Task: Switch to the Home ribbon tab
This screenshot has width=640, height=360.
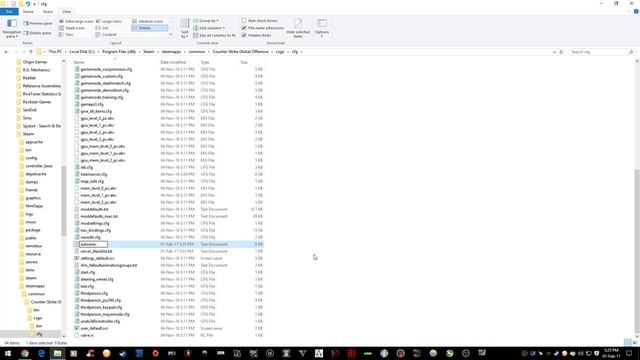Action: (28, 11)
